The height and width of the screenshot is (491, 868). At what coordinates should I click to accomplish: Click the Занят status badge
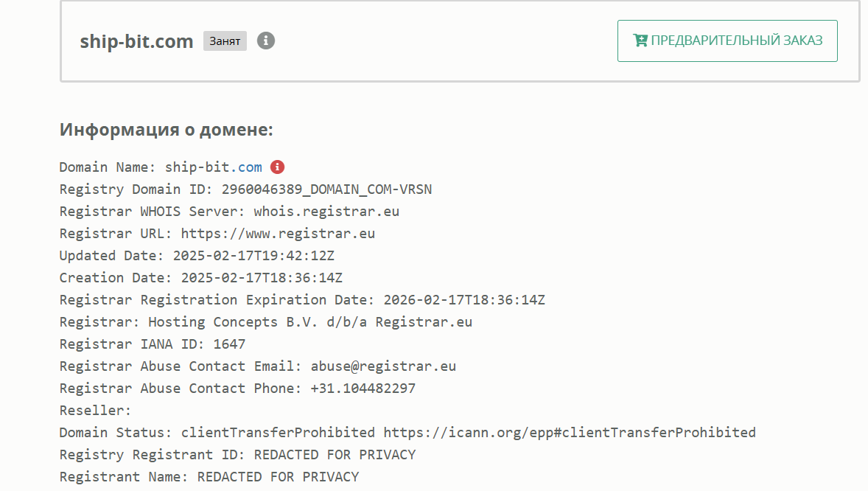[225, 41]
